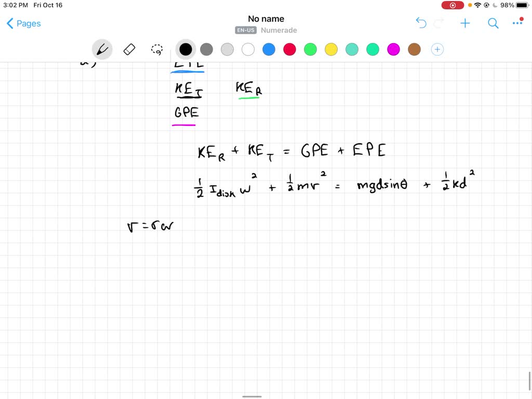
Task: Tap the Numerade label under the title
Action: pyautogui.click(x=279, y=30)
